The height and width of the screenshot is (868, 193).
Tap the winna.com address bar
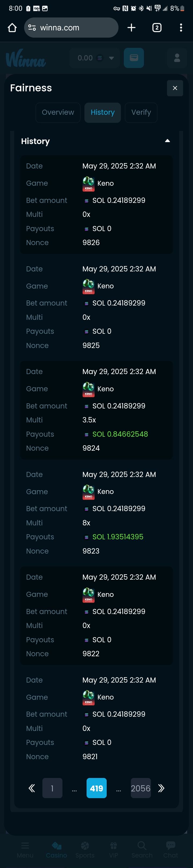[77, 28]
